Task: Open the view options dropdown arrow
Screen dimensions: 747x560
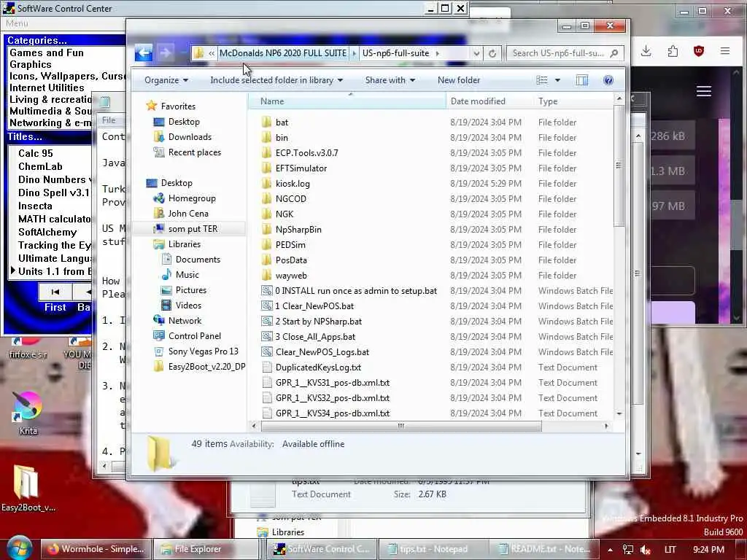Action: tap(557, 80)
